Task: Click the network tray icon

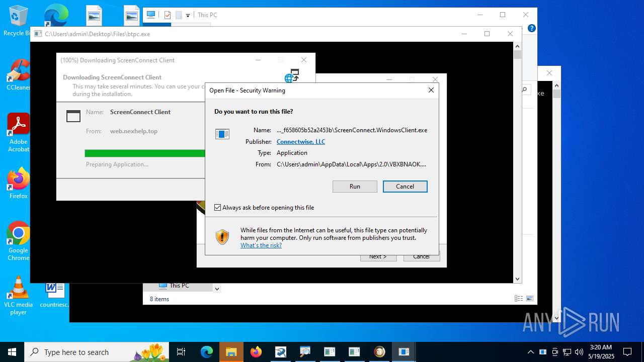Action: pyautogui.click(x=567, y=352)
